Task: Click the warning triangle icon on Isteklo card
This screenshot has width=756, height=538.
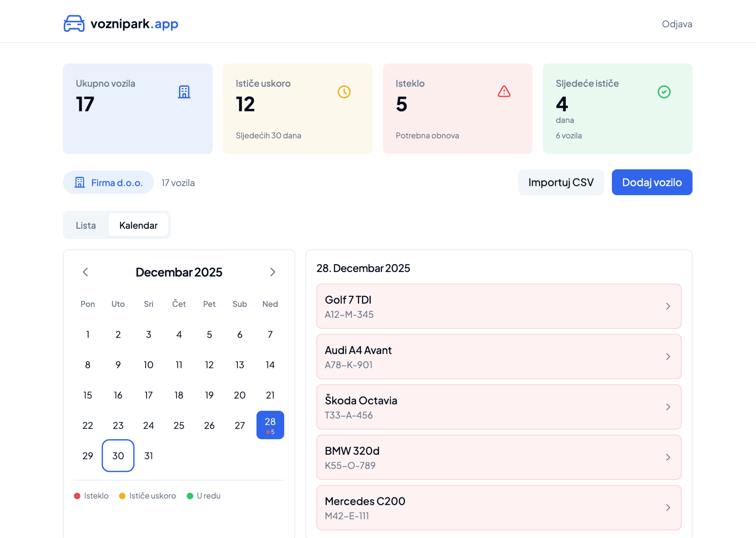Action: (x=503, y=92)
